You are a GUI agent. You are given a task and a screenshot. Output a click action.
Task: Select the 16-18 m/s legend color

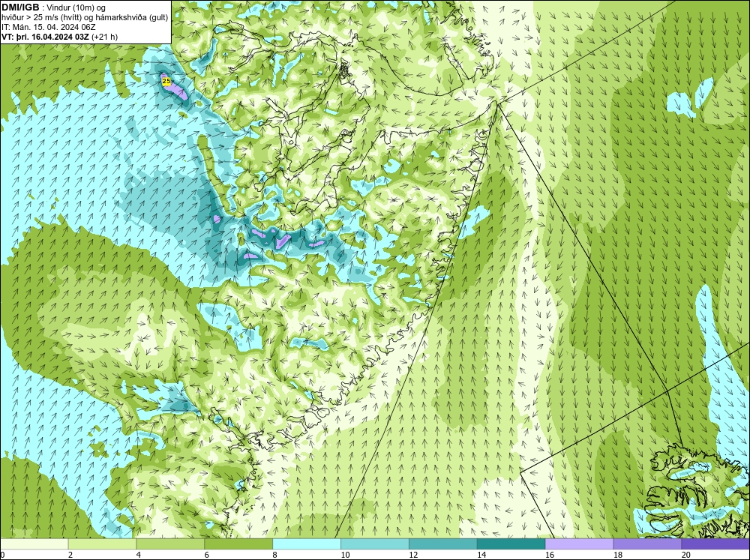(x=579, y=544)
